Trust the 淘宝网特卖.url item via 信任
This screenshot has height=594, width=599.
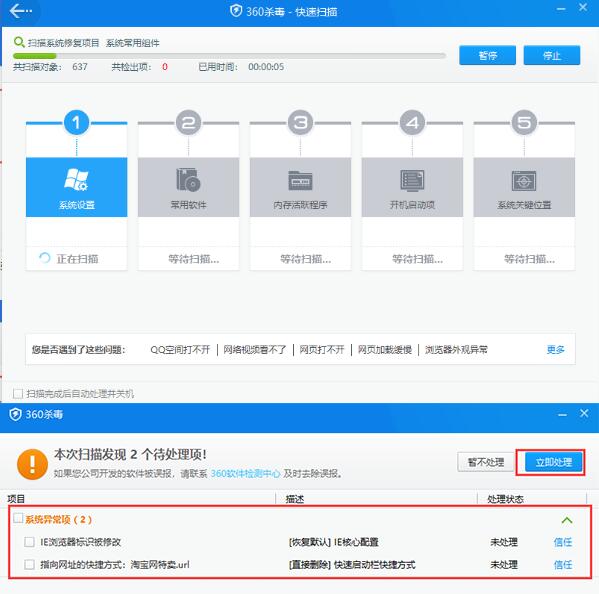(563, 565)
